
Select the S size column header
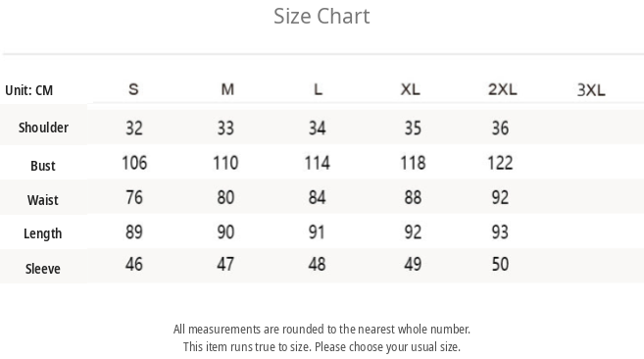point(133,89)
